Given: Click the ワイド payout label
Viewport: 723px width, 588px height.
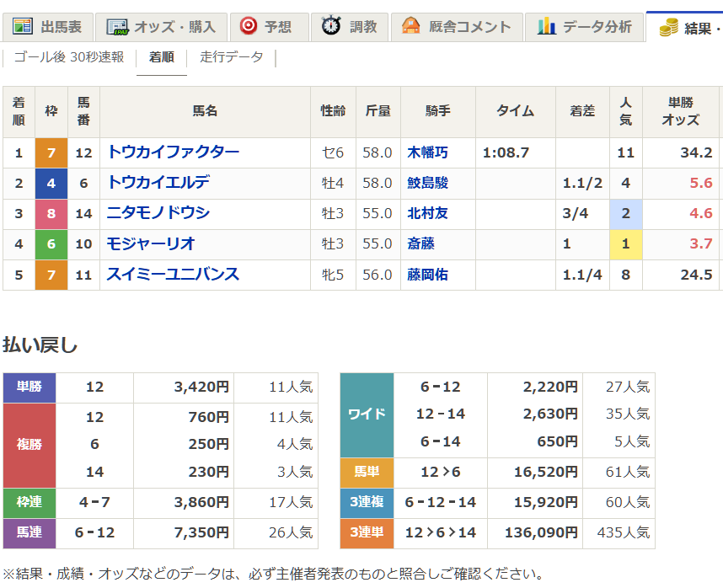Looking at the screenshot, I should pyautogui.click(x=367, y=414).
